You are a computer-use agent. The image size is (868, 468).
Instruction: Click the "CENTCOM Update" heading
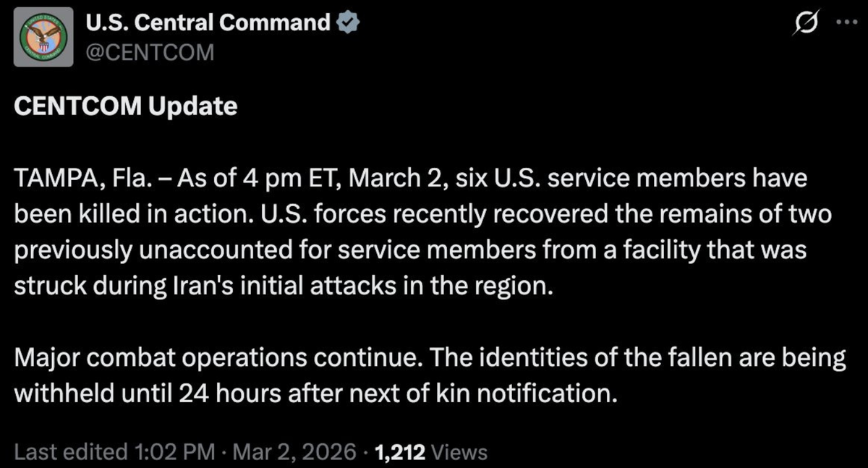pyautogui.click(x=125, y=106)
